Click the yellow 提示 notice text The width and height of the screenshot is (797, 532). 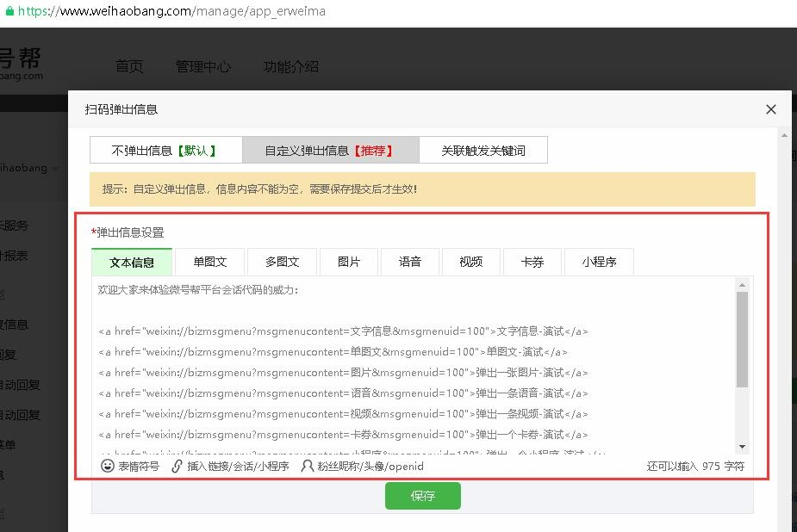(259, 189)
